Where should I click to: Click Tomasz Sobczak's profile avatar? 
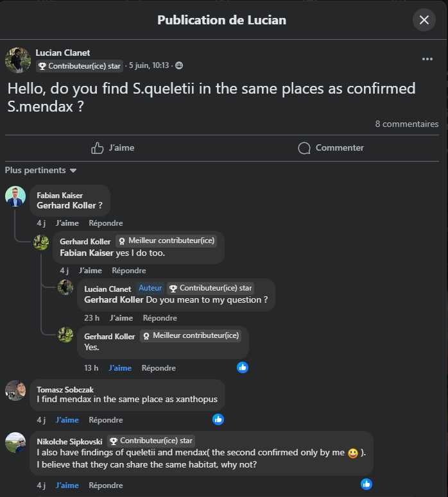[15, 391]
